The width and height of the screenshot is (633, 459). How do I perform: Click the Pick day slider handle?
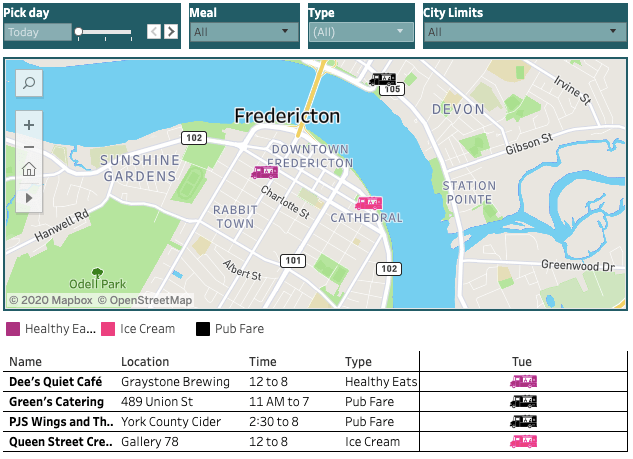79,32
